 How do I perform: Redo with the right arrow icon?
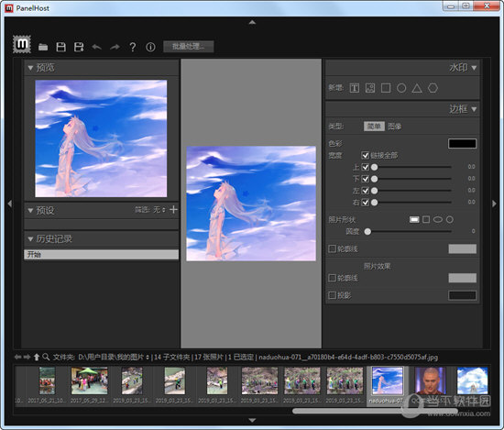tap(115, 48)
